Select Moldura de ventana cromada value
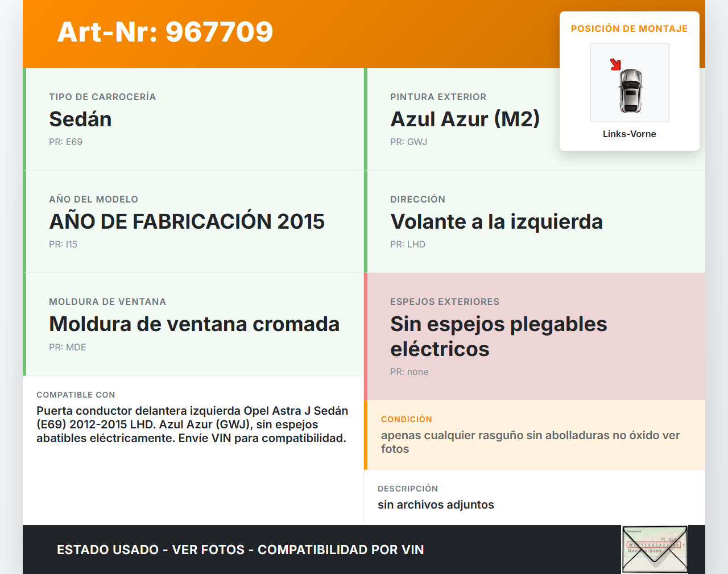This screenshot has height=574, width=728. click(x=195, y=324)
